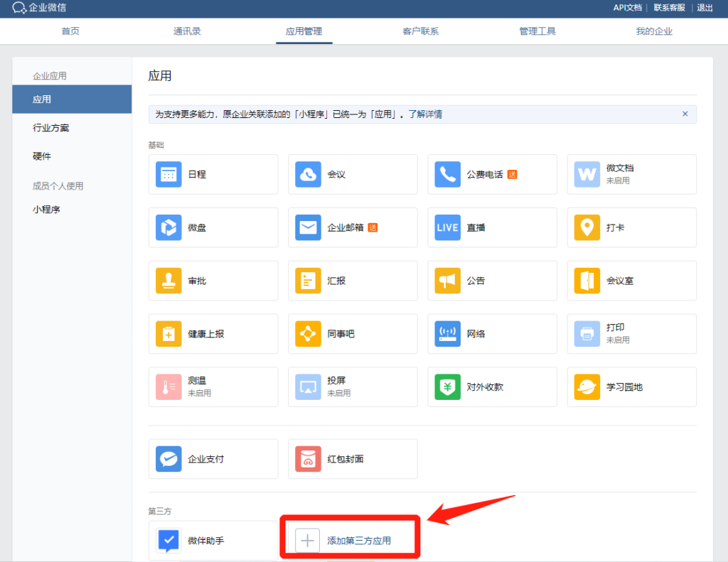Viewport: 728px width, 562px height.
Task: Open the 审批 stamp icon
Action: 168,281
